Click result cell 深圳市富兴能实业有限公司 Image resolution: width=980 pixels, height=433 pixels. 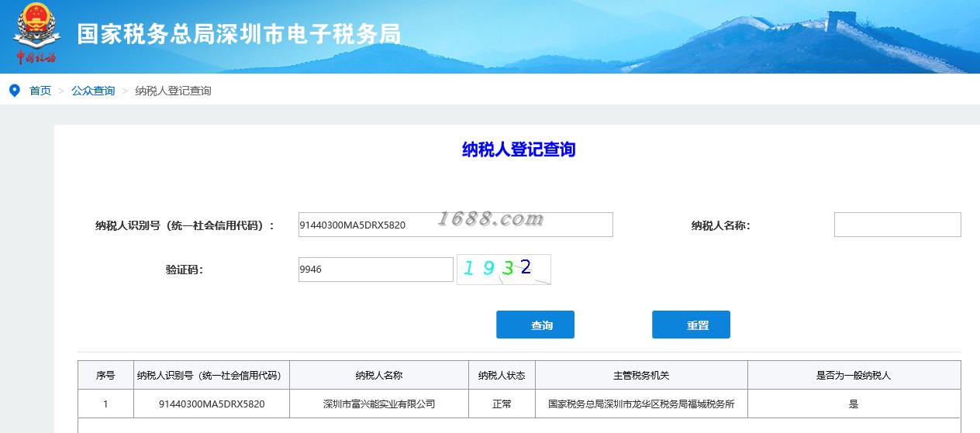[x=379, y=404]
